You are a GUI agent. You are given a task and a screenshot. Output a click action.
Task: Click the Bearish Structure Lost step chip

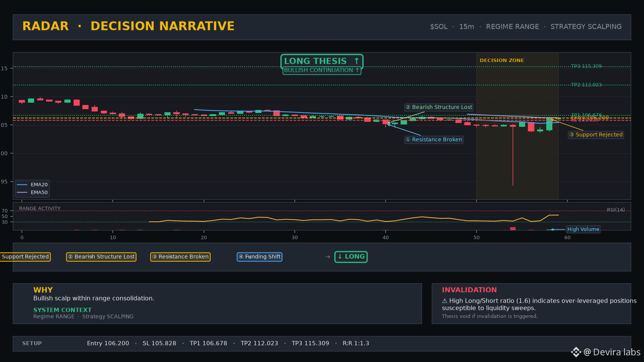pos(101,257)
